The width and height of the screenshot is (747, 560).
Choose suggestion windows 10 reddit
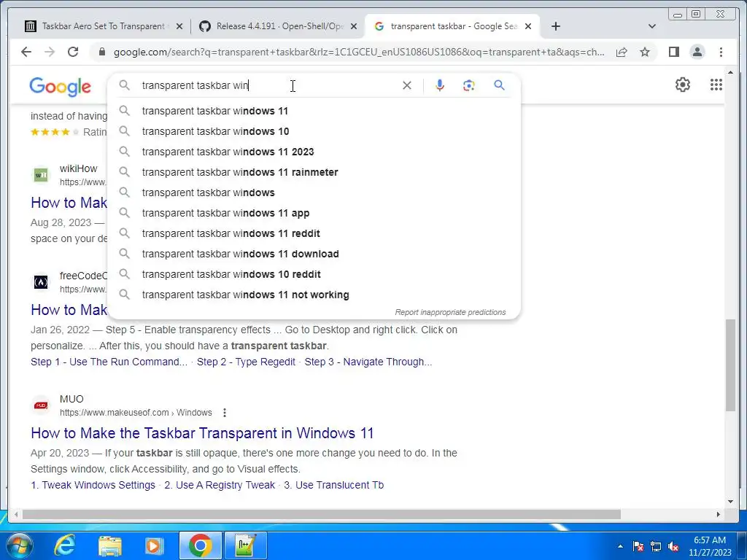pos(314,275)
